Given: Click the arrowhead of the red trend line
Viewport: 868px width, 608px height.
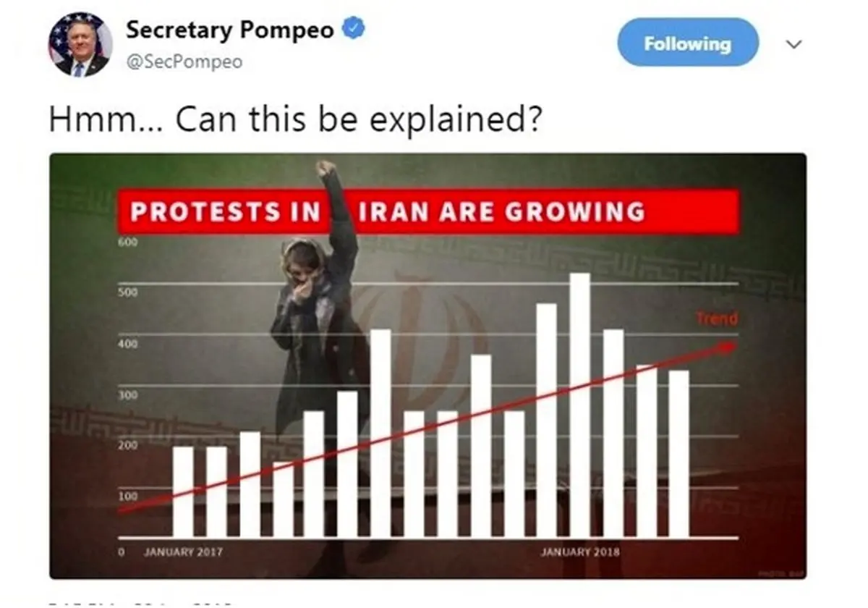Looking at the screenshot, I should pos(727,347).
